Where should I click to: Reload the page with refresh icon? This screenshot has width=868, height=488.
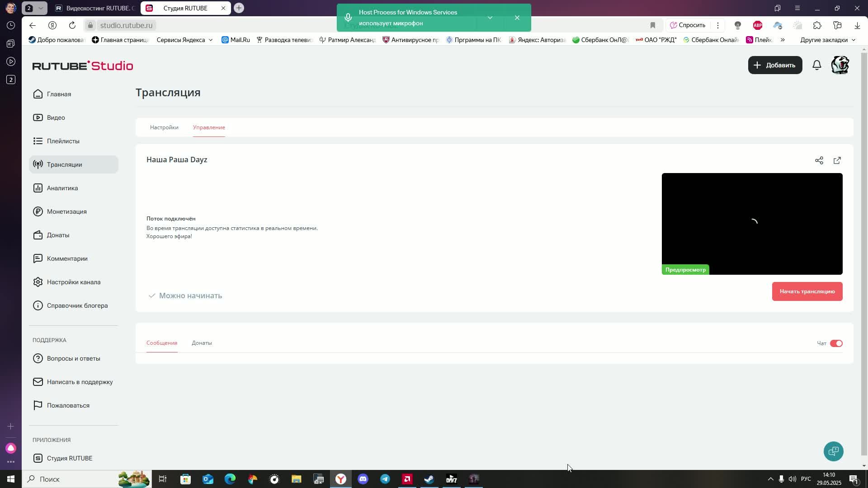(72, 25)
